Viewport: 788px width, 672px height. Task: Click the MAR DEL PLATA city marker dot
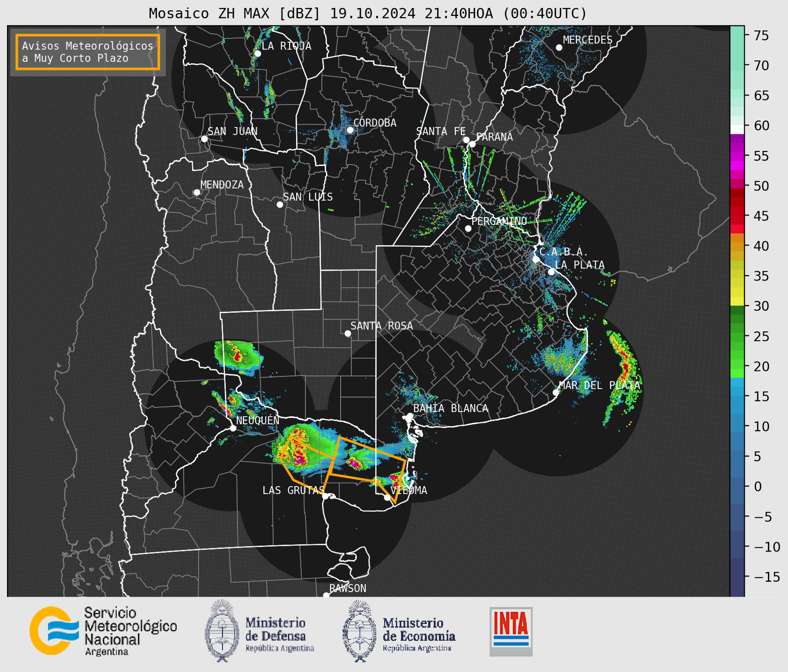tap(556, 393)
